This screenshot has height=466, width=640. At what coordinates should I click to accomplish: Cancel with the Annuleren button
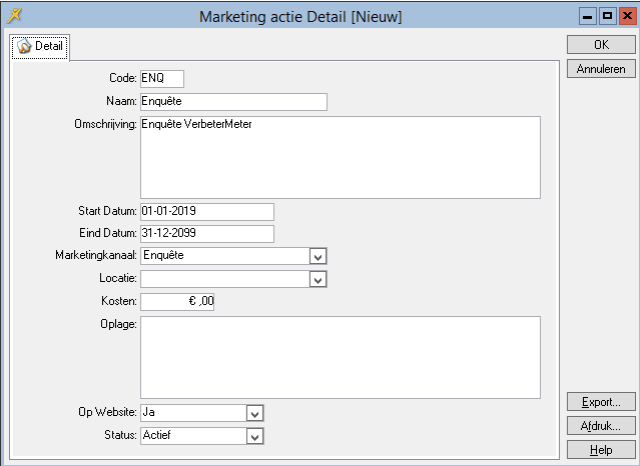pos(601,69)
